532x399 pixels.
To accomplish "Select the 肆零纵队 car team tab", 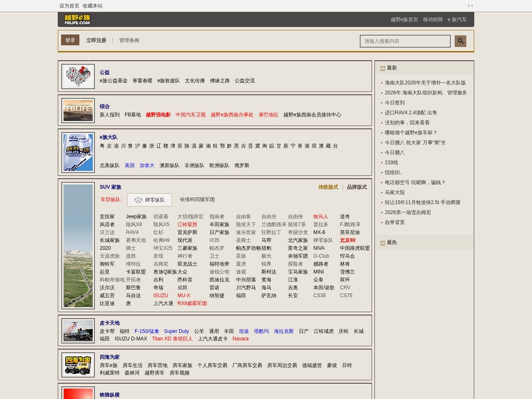I will click(150, 200).
